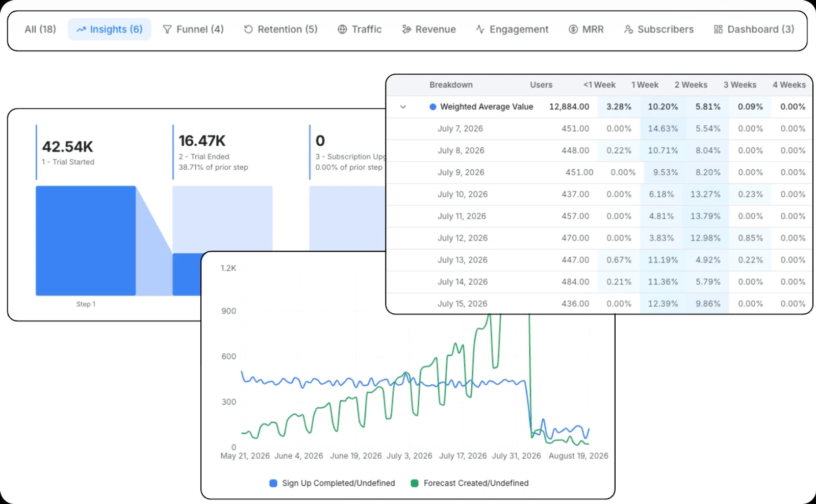816x504 pixels.
Task: Toggle the Sign Up Completed/Undefined legend swatch
Action: click(x=273, y=483)
